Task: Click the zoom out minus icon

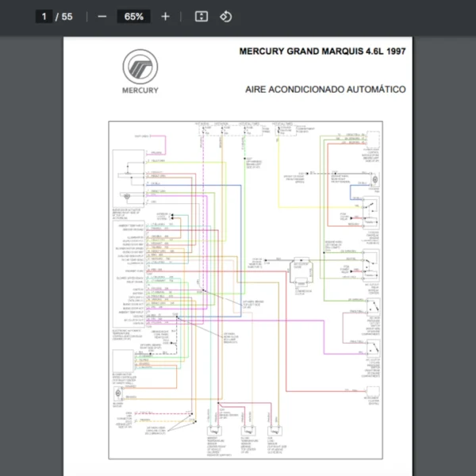Action: 102,17
